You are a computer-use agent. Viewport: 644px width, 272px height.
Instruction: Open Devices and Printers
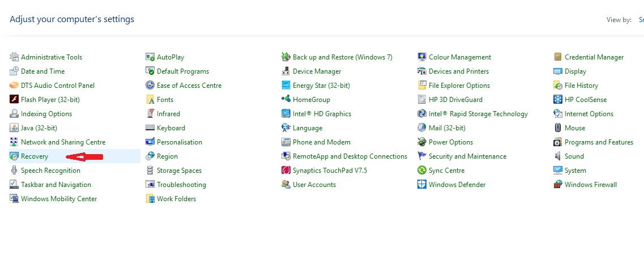pyautogui.click(x=459, y=71)
